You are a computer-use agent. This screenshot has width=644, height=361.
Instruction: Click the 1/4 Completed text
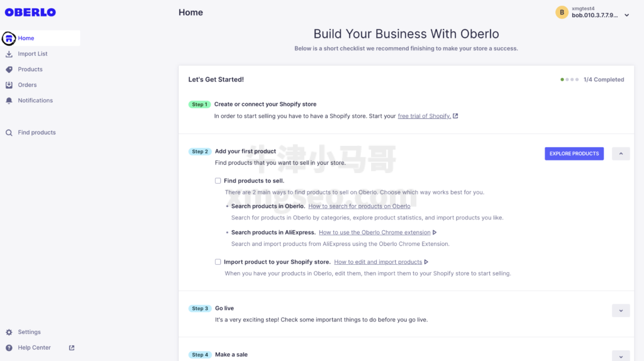point(604,80)
